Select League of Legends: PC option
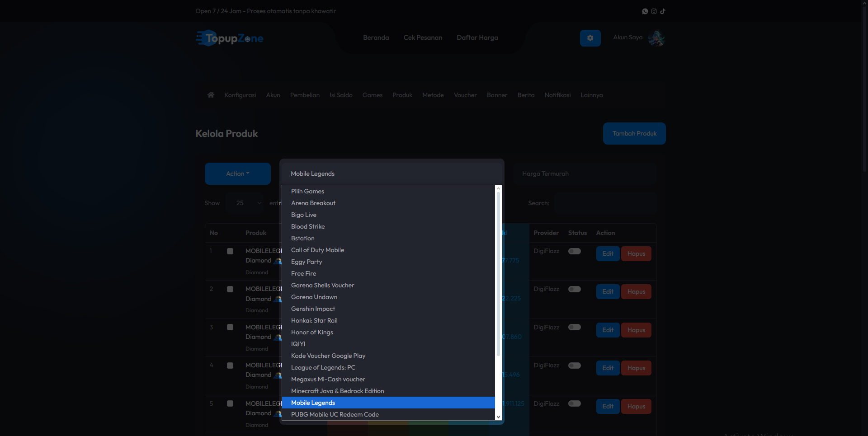868x436 pixels. (388, 367)
